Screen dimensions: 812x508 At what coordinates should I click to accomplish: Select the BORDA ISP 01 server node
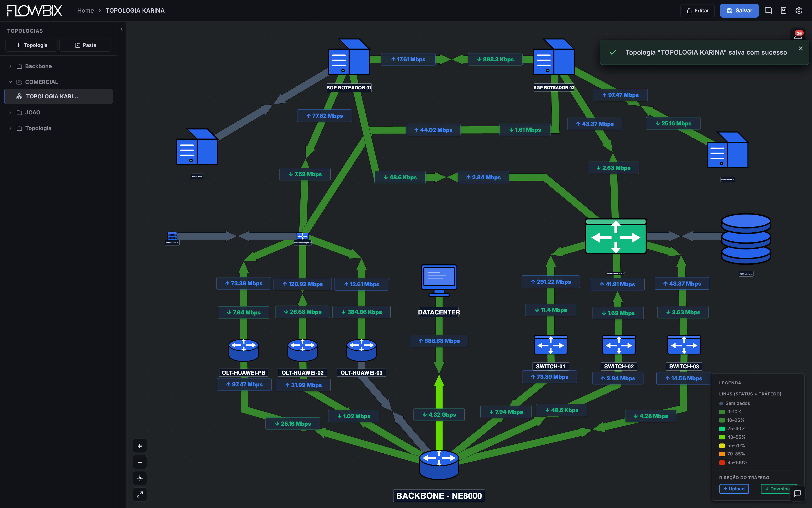(x=197, y=147)
